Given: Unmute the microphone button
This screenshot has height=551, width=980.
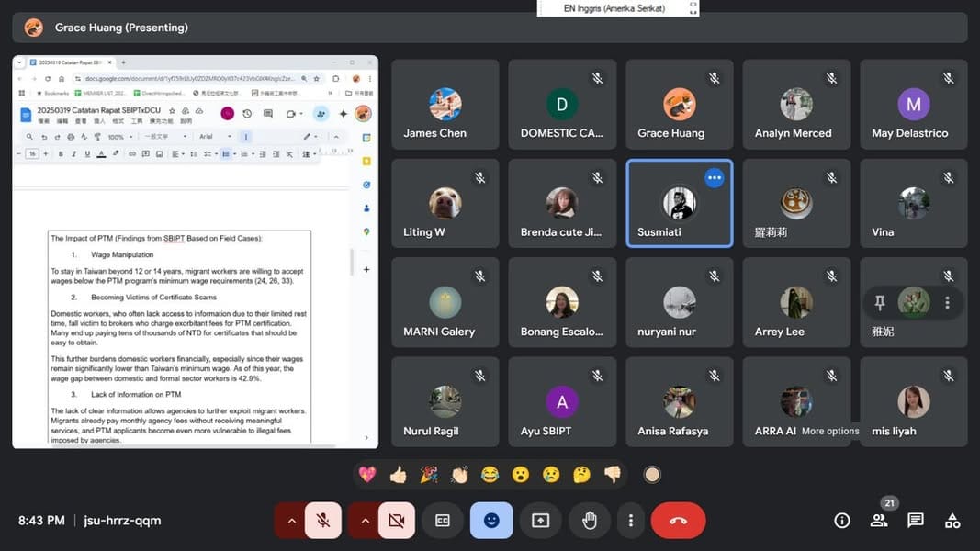Looking at the screenshot, I should tap(323, 520).
